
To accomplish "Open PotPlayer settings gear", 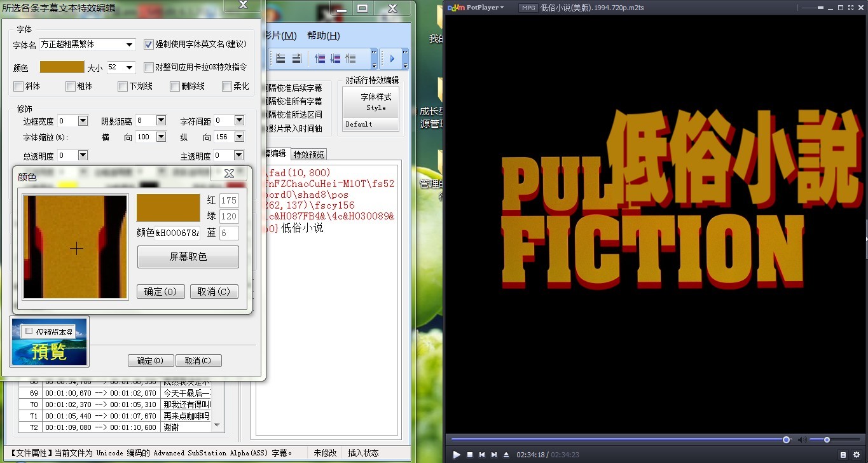I will click(856, 455).
